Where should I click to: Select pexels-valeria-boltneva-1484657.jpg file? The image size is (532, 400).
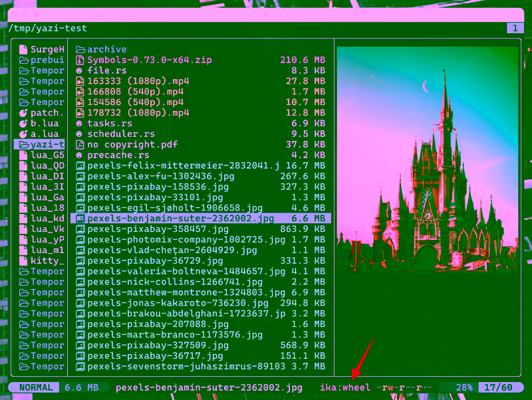201,271
